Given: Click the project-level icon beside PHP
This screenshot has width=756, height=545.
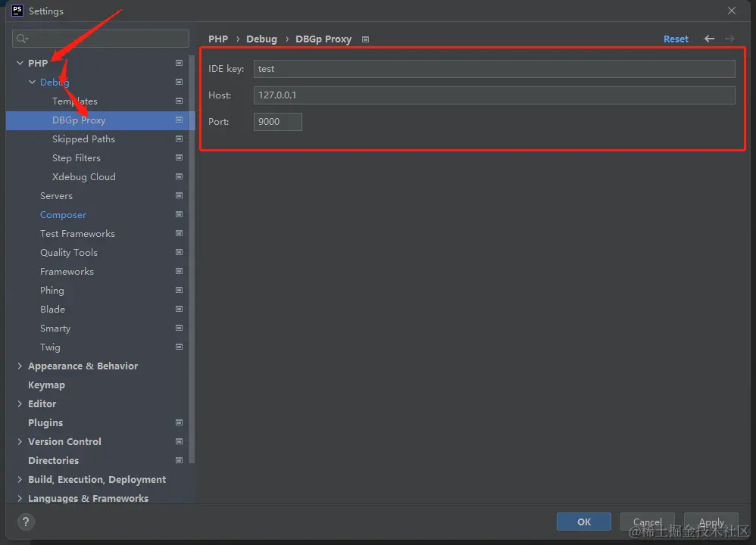Looking at the screenshot, I should point(179,63).
